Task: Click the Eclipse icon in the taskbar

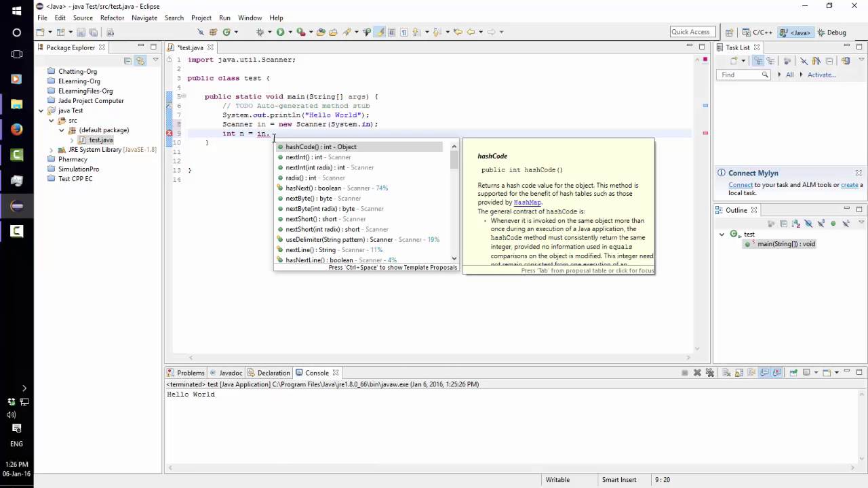Action: pos(17,206)
